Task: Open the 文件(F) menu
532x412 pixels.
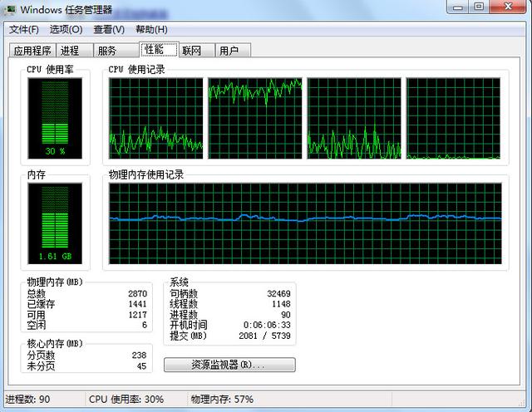Action: (x=23, y=30)
